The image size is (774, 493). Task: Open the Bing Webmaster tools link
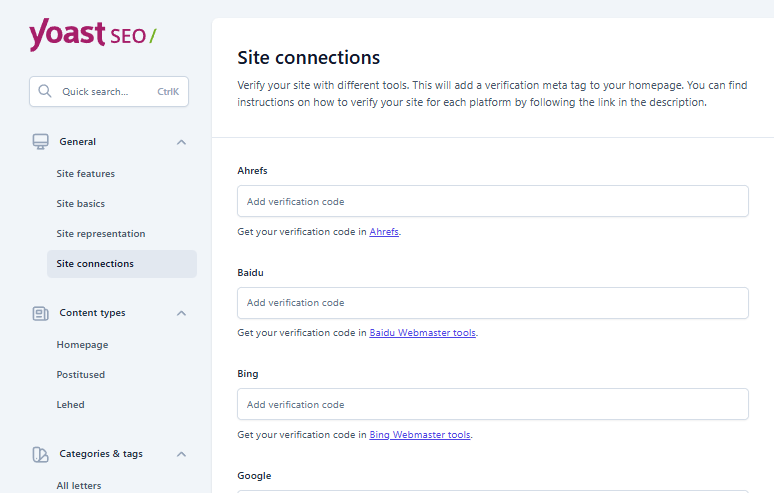[x=420, y=435]
